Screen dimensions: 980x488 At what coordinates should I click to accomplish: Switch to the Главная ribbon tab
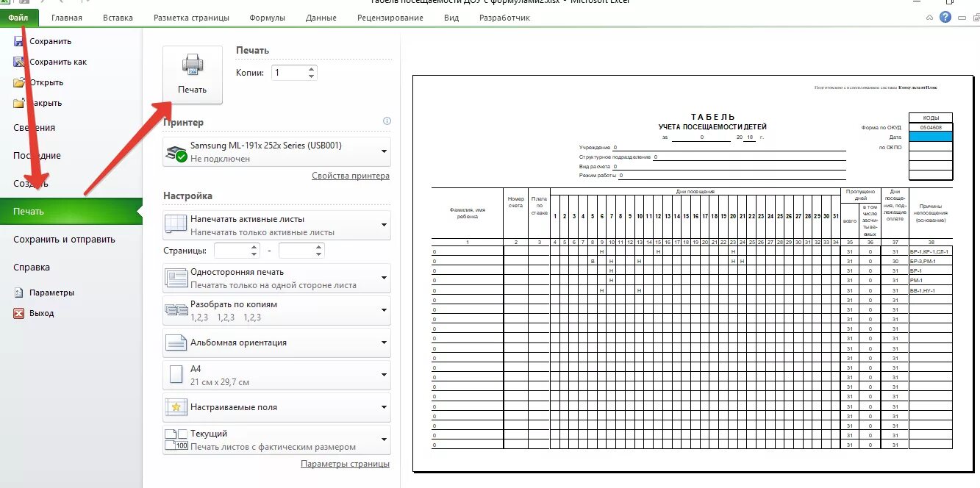coord(67,18)
